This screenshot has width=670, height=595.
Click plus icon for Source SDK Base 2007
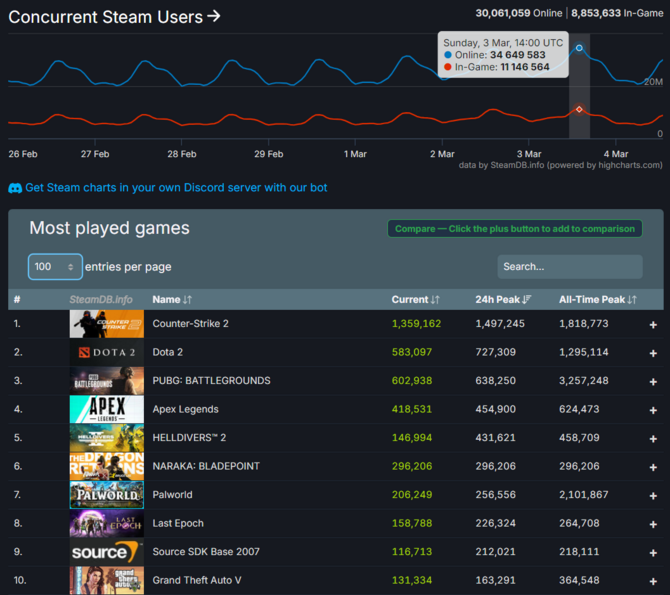653,553
